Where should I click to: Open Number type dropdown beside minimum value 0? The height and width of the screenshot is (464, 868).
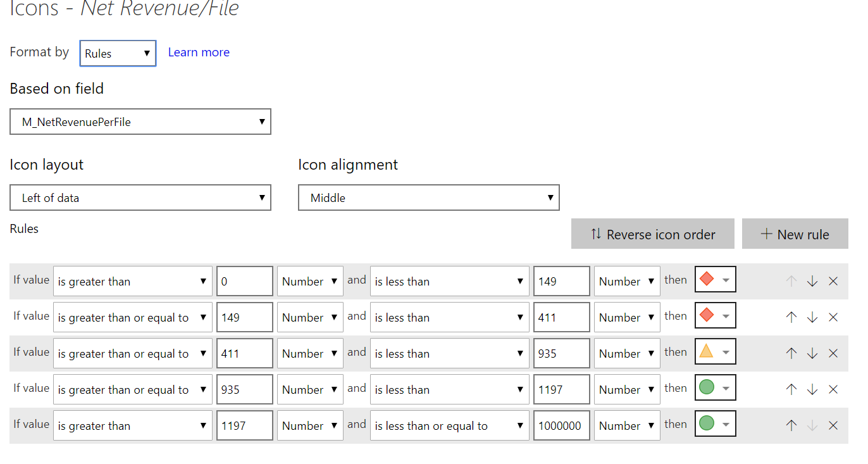(x=310, y=281)
